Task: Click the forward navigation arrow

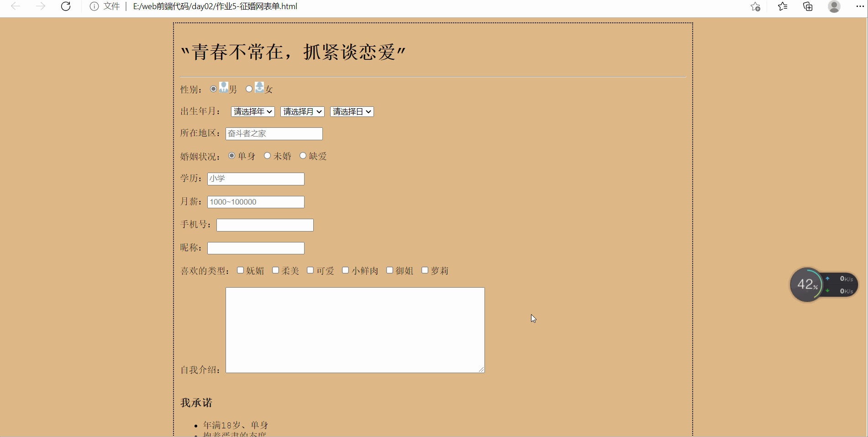Action: click(41, 6)
